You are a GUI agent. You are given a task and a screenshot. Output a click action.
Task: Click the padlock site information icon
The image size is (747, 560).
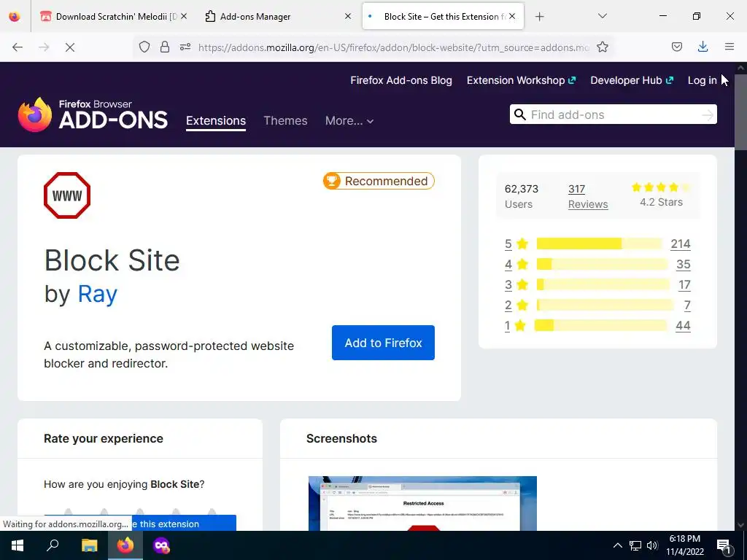[x=165, y=47]
